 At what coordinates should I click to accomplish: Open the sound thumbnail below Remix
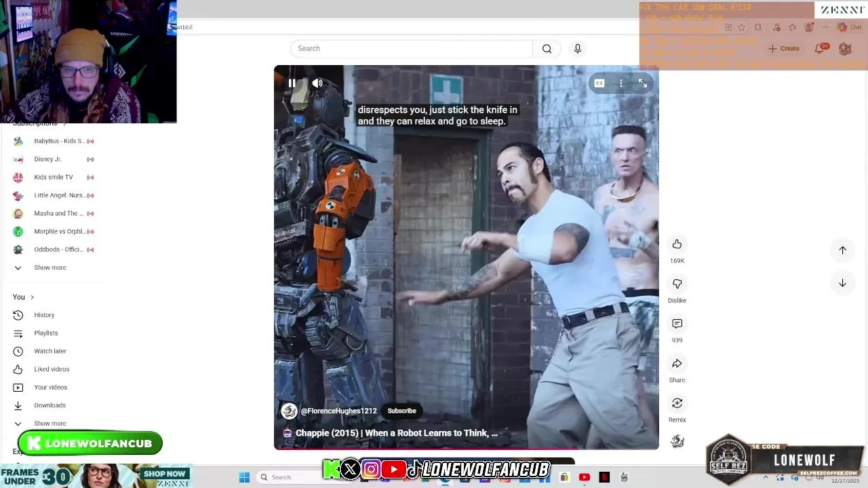[x=677, y=442]
